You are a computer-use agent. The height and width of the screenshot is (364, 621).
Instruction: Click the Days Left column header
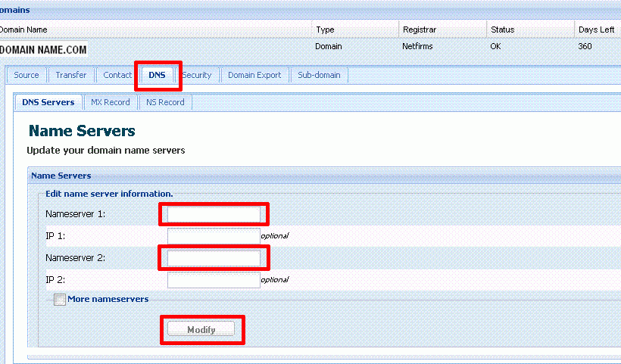597,30
